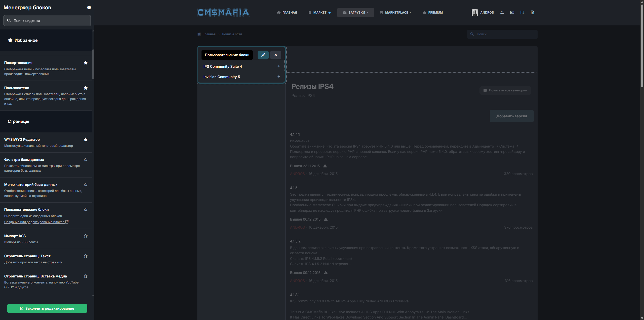Open the ЗАГРУЗКИ dropdown menu

355,13
